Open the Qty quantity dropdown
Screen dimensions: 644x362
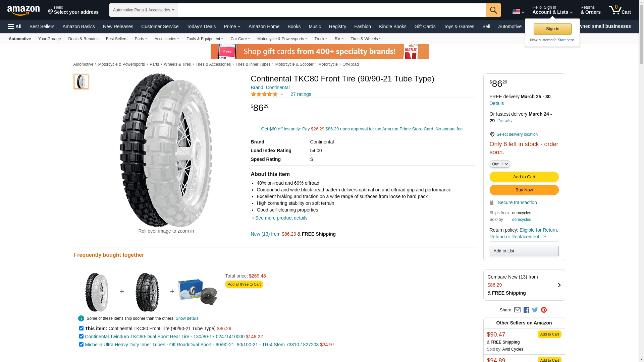[x=500, y=164]
